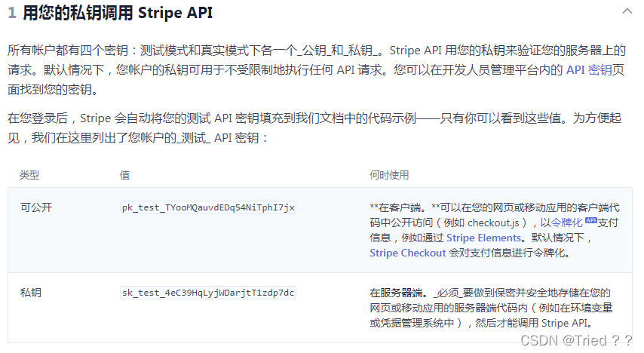Click the 私钥 row label
The height and width of the screenshot is (353, 644).
[31, 293]
